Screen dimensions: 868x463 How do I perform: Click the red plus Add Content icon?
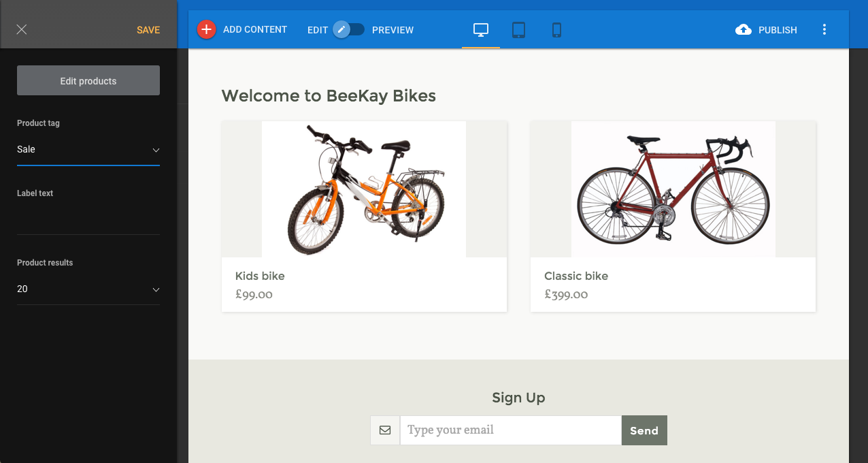(206, 29)
